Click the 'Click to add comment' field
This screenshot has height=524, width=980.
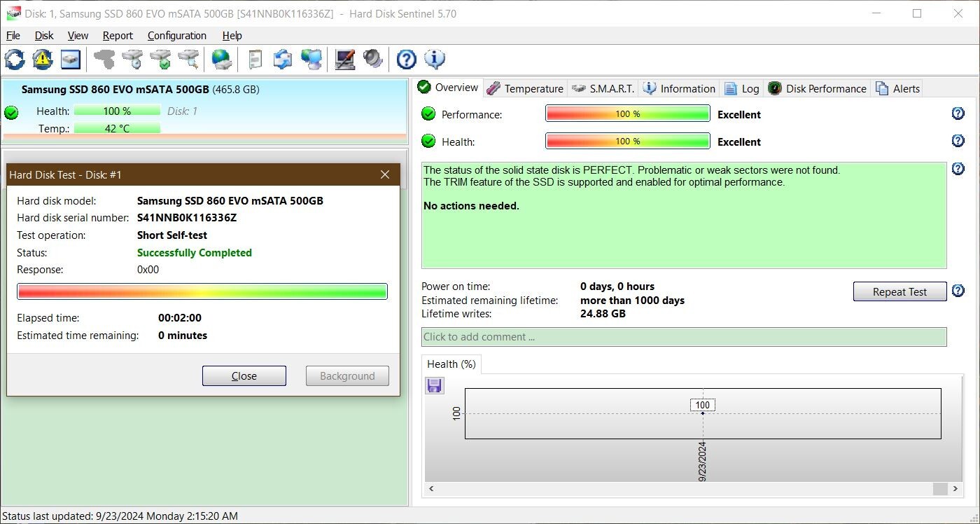(x=684, y=337)
